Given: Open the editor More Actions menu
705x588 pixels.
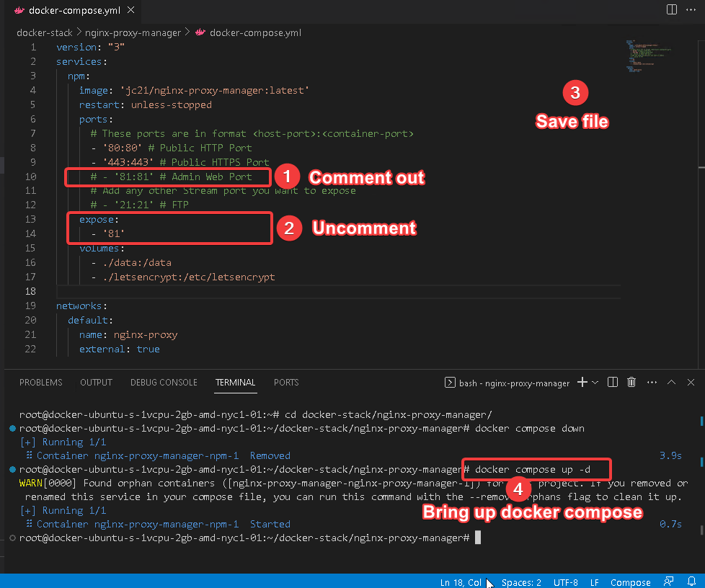Looking at the screenshot, I should pos(691,10).
